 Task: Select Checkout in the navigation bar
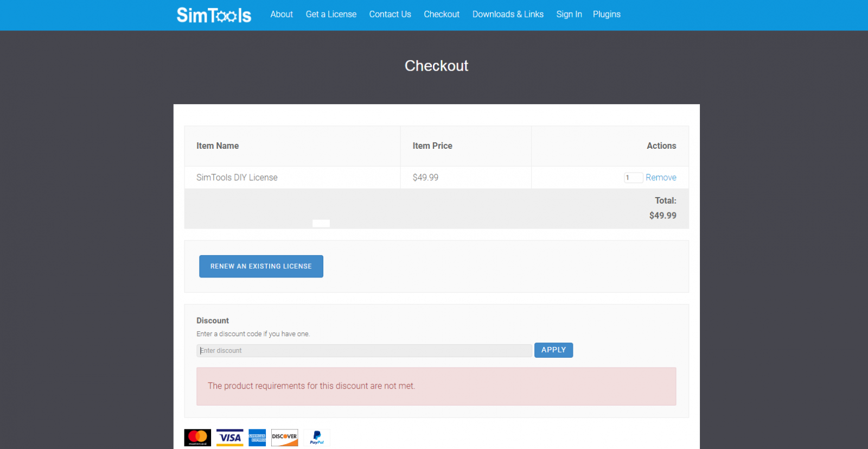[x=442, y=14]
